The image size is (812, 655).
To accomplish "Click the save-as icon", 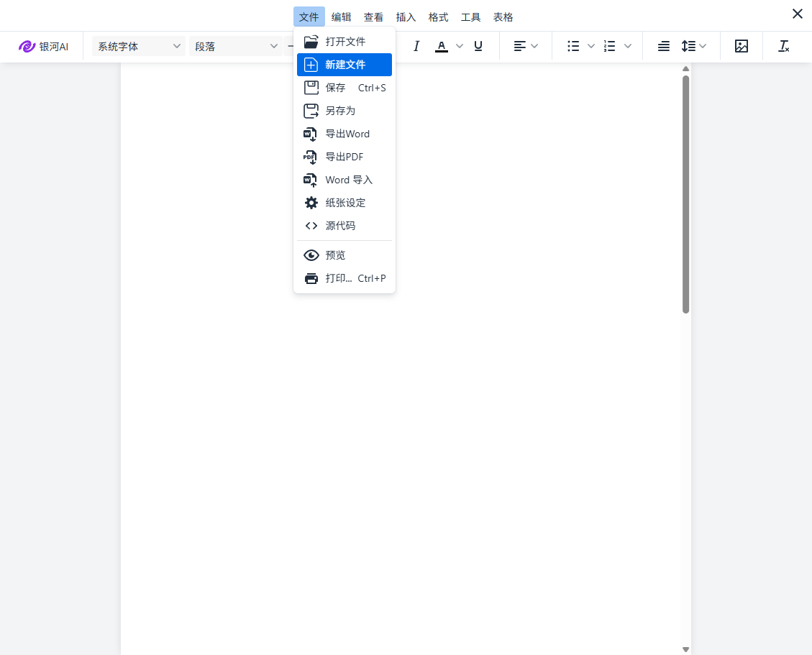I will click(311, 111).
